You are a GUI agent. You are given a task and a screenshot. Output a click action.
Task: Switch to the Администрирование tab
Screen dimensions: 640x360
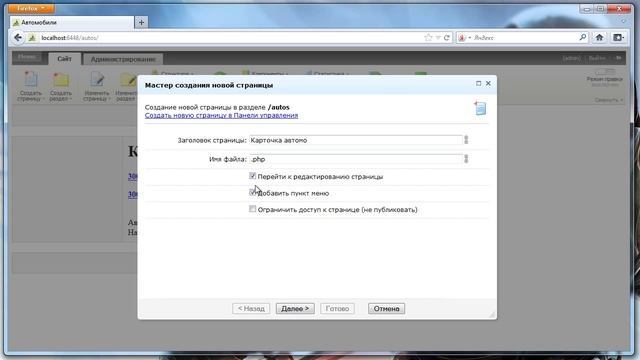(x=123, y=59)
